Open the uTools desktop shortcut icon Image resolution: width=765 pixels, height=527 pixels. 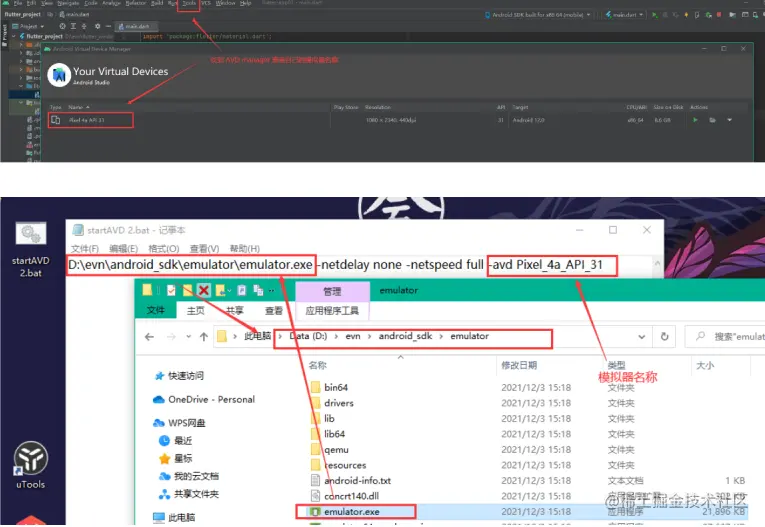click(x=31, y=465)
